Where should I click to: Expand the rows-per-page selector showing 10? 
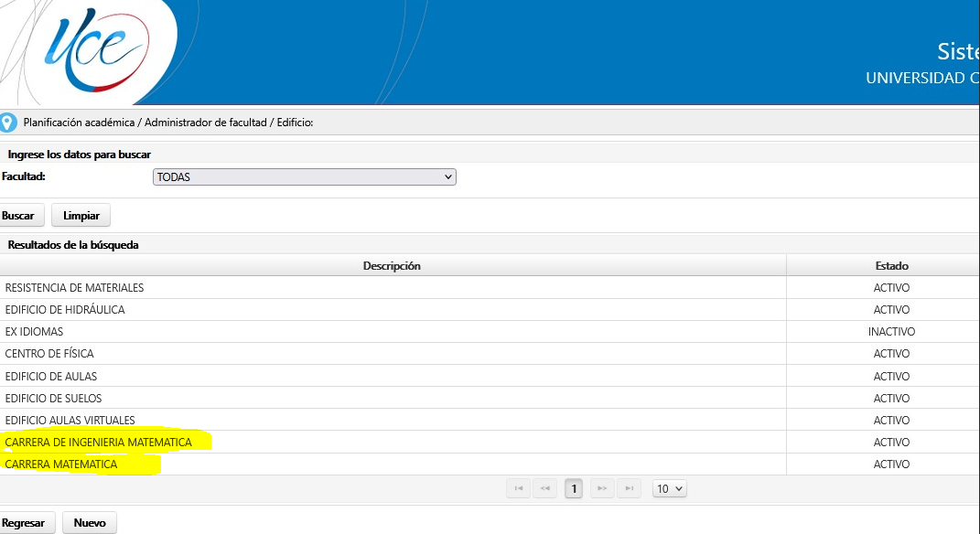point(669,489)
